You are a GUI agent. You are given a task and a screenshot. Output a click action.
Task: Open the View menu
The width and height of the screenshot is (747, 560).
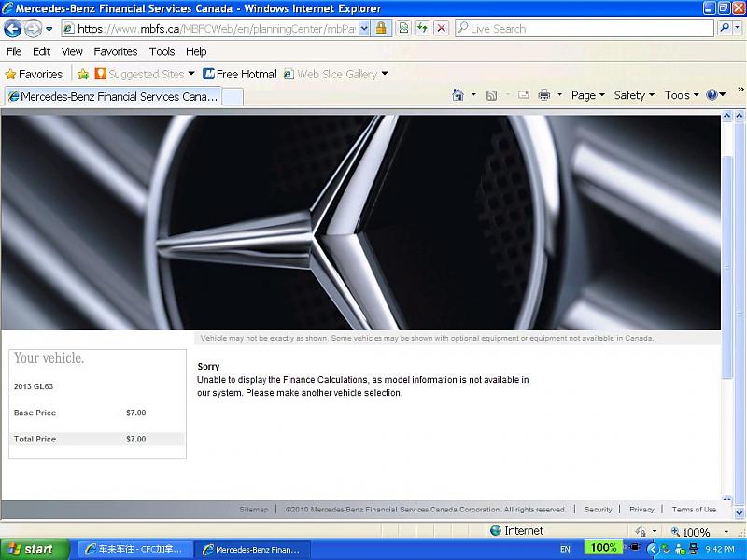click(x=72, y=51)
